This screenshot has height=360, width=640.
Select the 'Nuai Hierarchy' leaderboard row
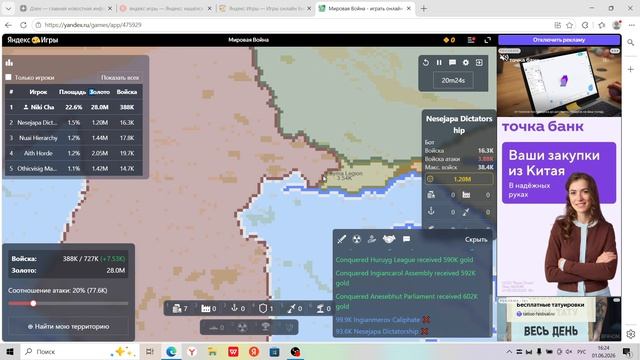74,138
